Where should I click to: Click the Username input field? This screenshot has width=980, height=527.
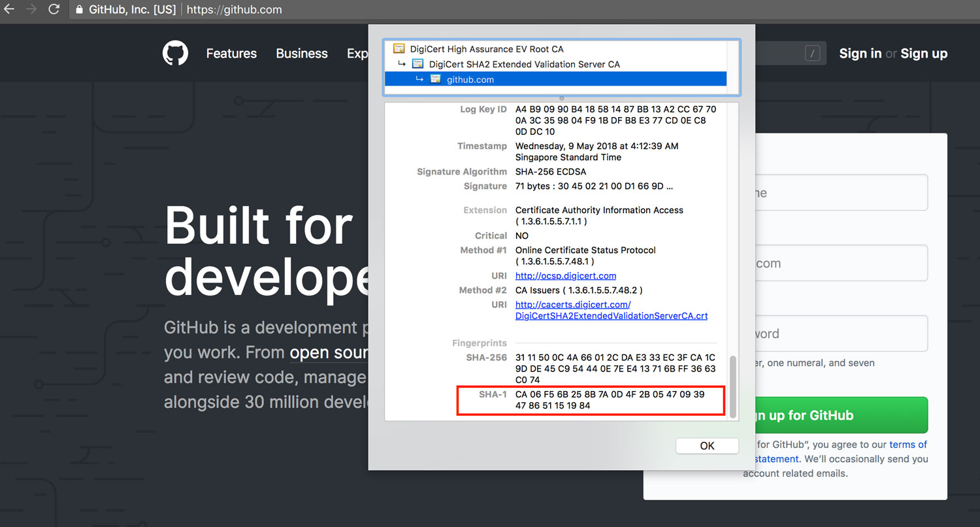point(841,193)
